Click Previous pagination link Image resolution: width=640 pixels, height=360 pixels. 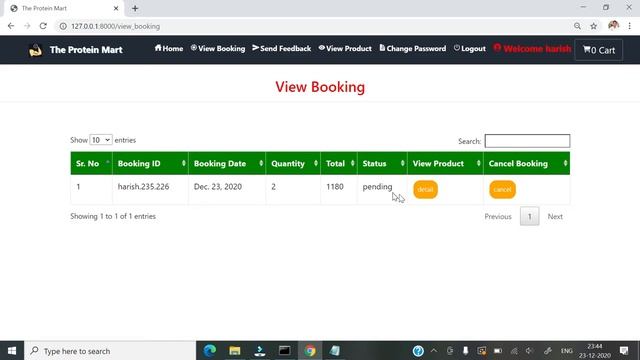(x=498, y=217)
